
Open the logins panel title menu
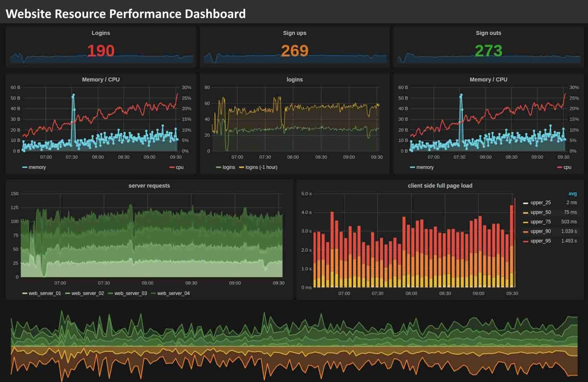(x=295, y=79)
